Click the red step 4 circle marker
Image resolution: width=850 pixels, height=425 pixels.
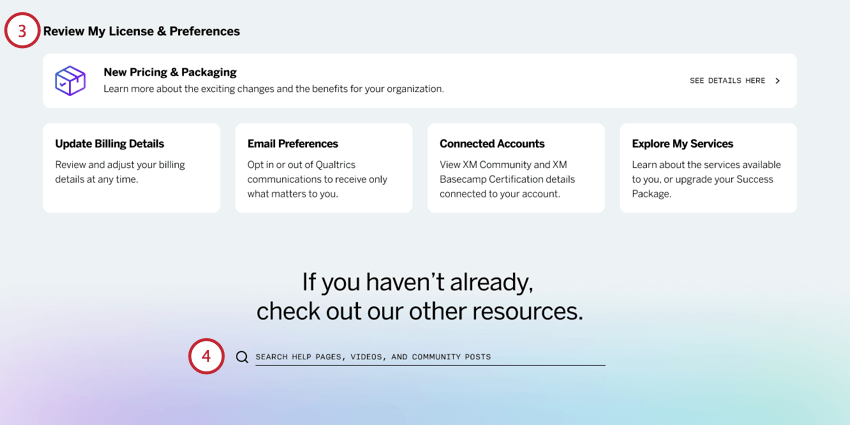[206, 356]
